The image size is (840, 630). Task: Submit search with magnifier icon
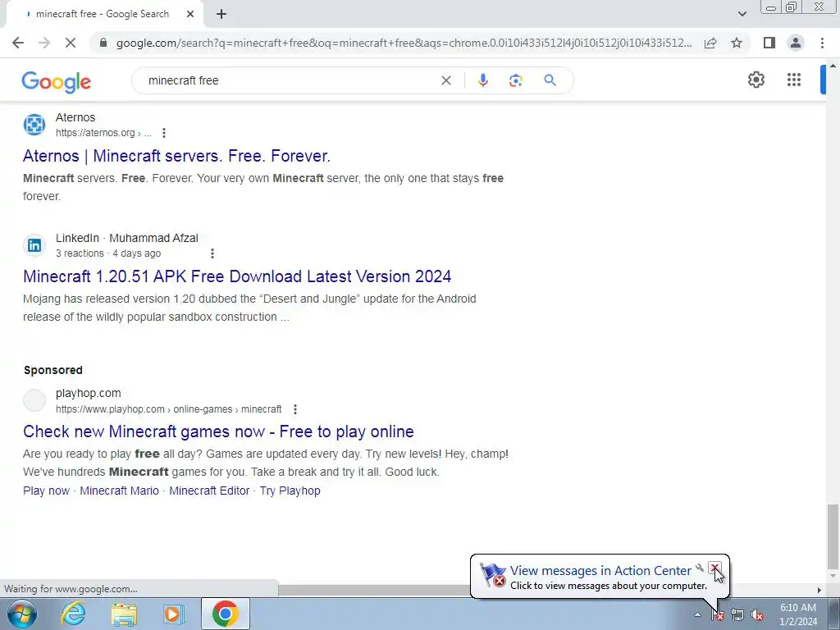pos(550,80)
